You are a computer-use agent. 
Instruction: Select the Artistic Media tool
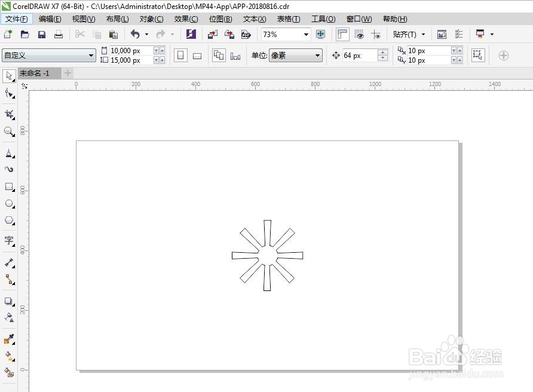(x=9, y=169)
